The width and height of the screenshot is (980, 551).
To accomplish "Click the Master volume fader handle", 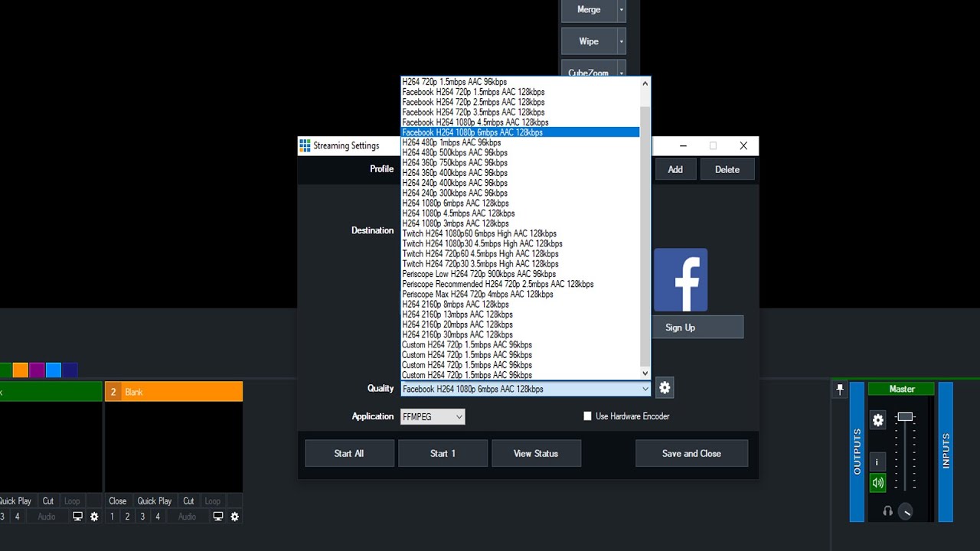I will point(905,417).
